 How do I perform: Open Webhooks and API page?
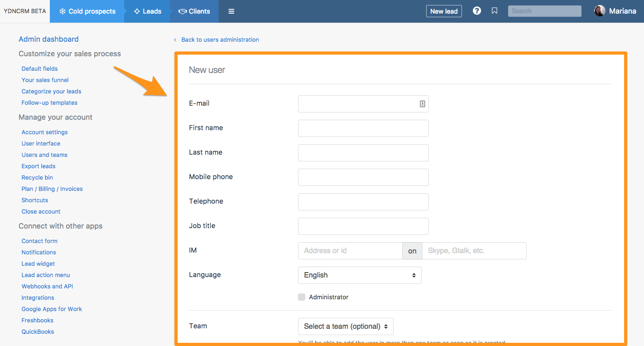point(47,286)
